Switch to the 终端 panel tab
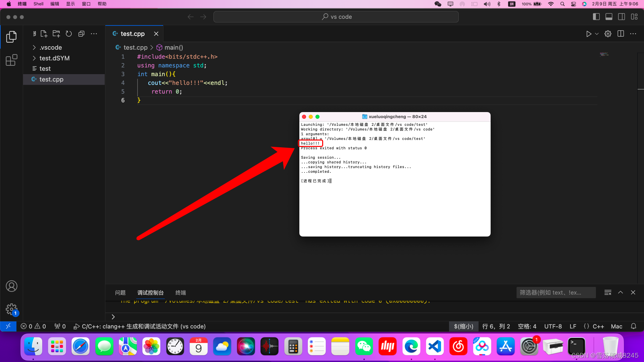Screen dimensions: 644x362 pyautogui.click(x=181, y=293)
